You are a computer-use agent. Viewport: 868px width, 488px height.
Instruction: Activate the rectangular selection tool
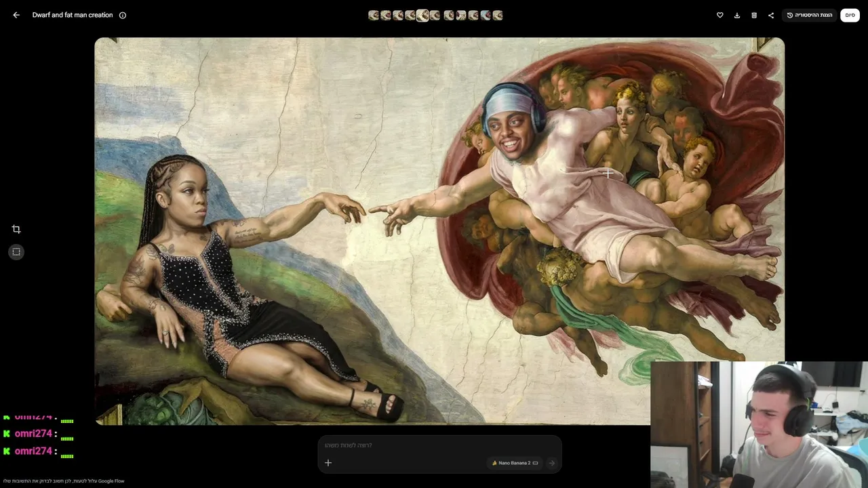tap(16, 252)
